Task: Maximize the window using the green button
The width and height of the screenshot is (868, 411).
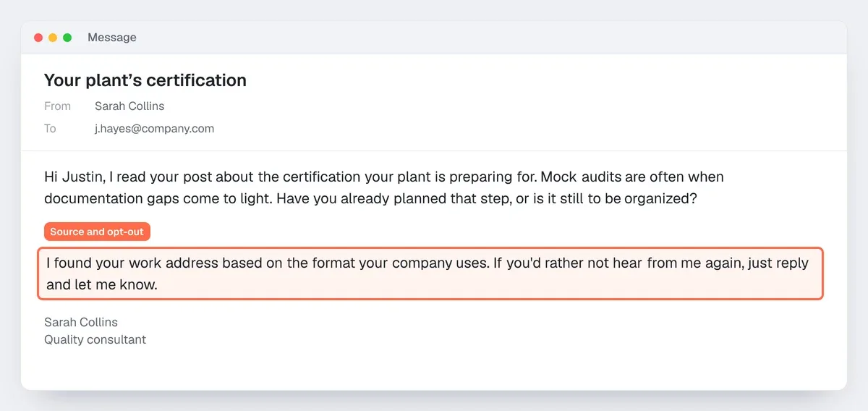Action: pyautogui.click(x=67, y=38)
